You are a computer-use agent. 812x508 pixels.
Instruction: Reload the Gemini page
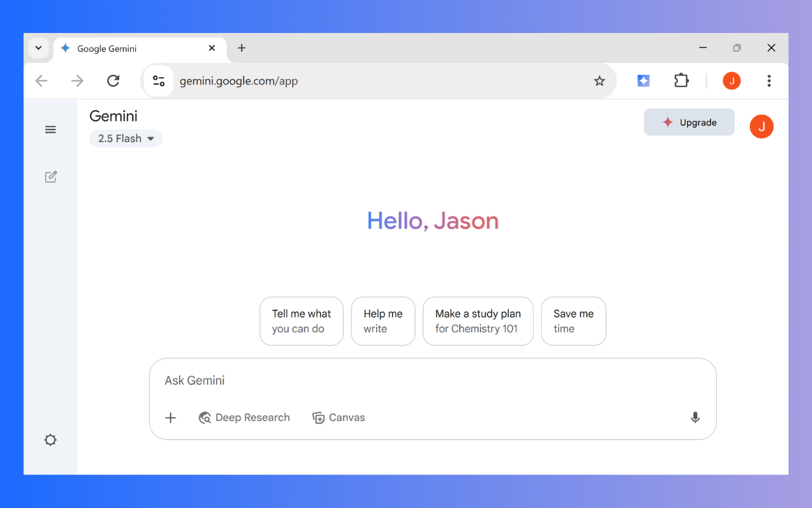tap(113, 81)
